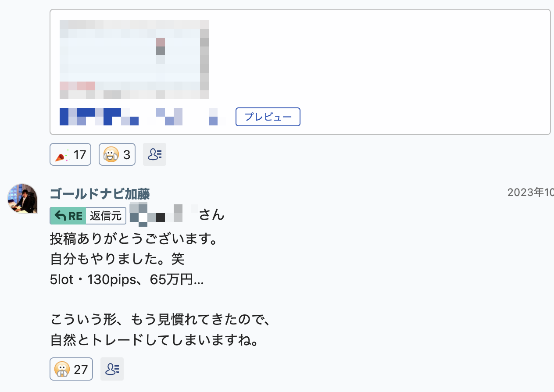Click the プレビュー button
Screen dimensions: 554x392
(x=268, y=117)
